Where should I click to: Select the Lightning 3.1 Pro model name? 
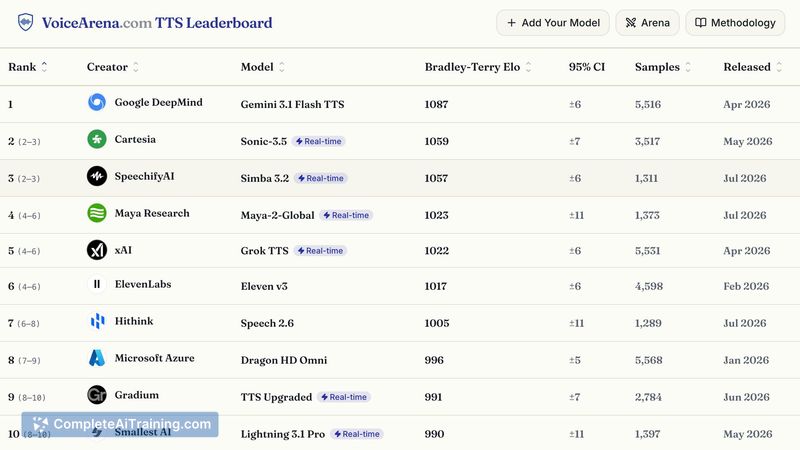[x=283, y=434]
